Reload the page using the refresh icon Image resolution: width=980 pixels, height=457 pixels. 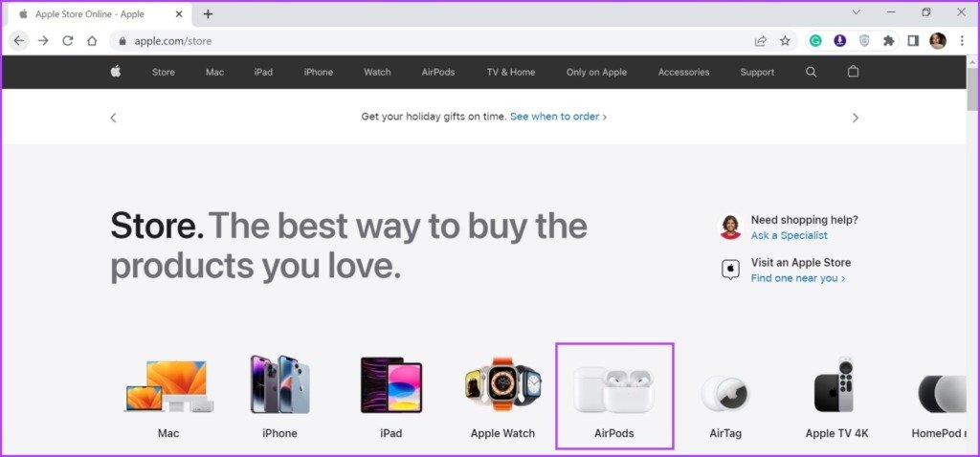click(68, 41)
